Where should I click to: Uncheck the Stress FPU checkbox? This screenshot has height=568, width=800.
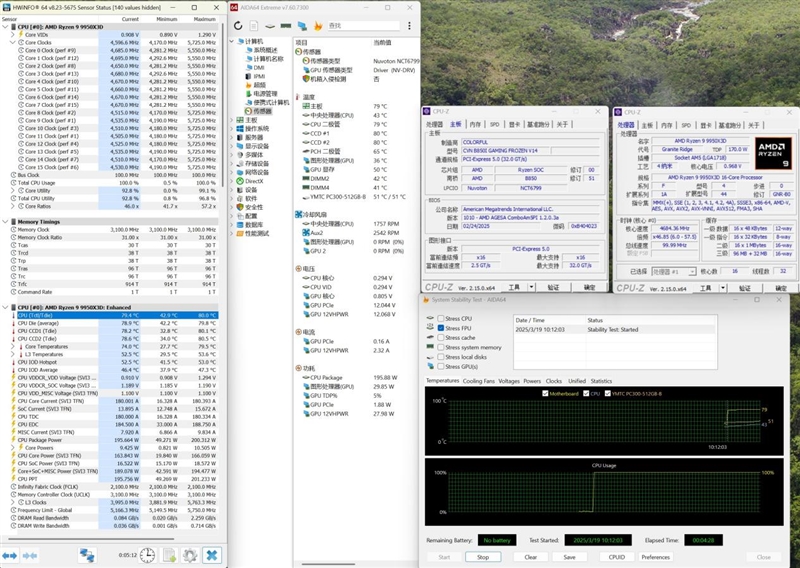441,328
